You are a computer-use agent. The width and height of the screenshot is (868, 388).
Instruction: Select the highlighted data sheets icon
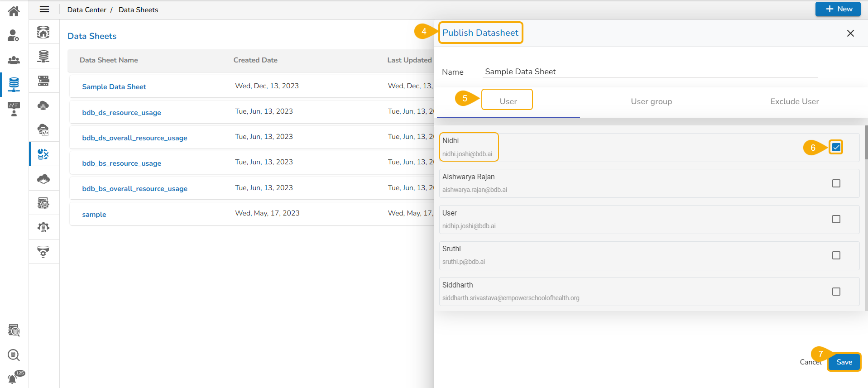pyautogui.click(x=43, y=154)
